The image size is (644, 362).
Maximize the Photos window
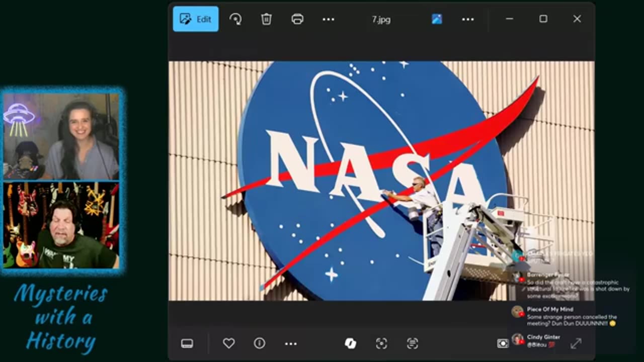pyautogui.click(x=543, y=19)
